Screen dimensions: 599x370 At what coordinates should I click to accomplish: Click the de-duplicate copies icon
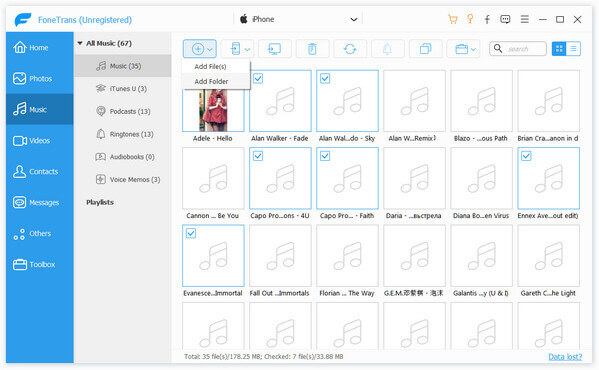point(425,49)
